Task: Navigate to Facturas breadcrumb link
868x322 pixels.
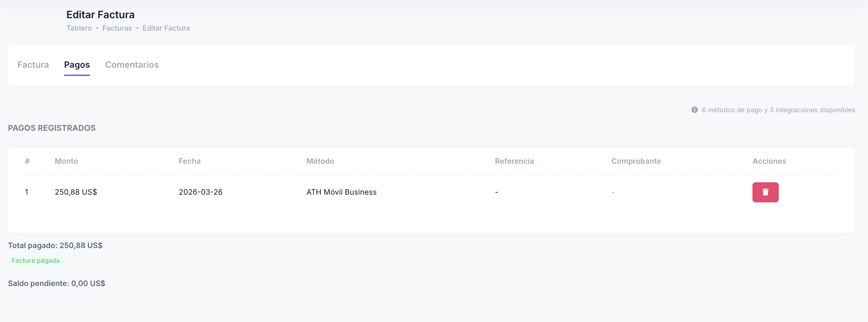Action: 117,28
